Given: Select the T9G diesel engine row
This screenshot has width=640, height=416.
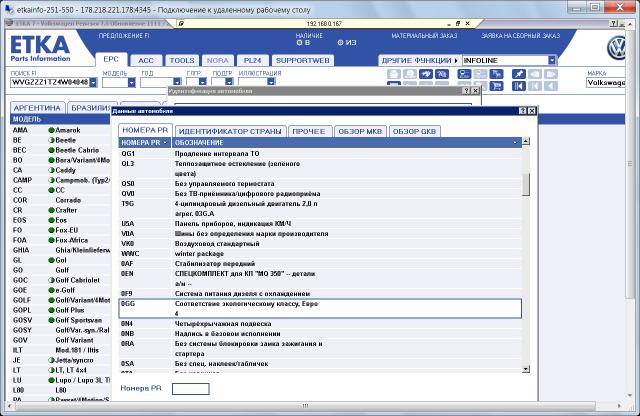Looking at the screenshot, I should point(320,209).
